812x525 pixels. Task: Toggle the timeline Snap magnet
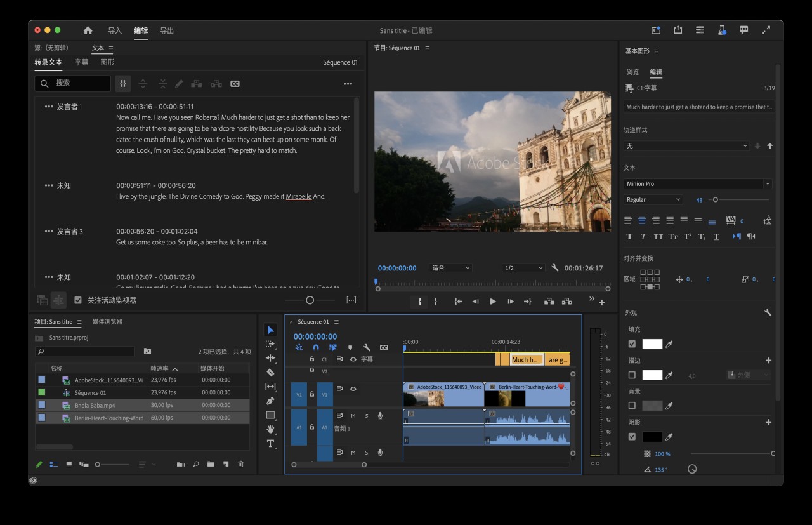click(x=316, y=347)
